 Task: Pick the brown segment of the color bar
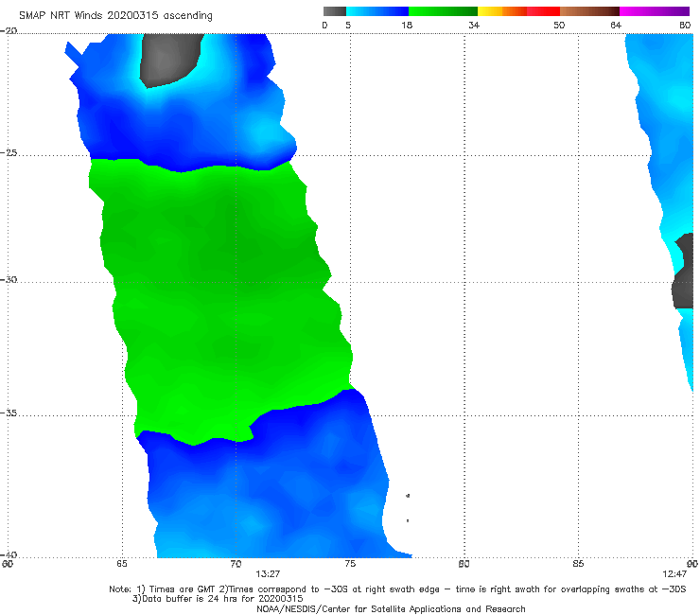click(x=589, y=11)
